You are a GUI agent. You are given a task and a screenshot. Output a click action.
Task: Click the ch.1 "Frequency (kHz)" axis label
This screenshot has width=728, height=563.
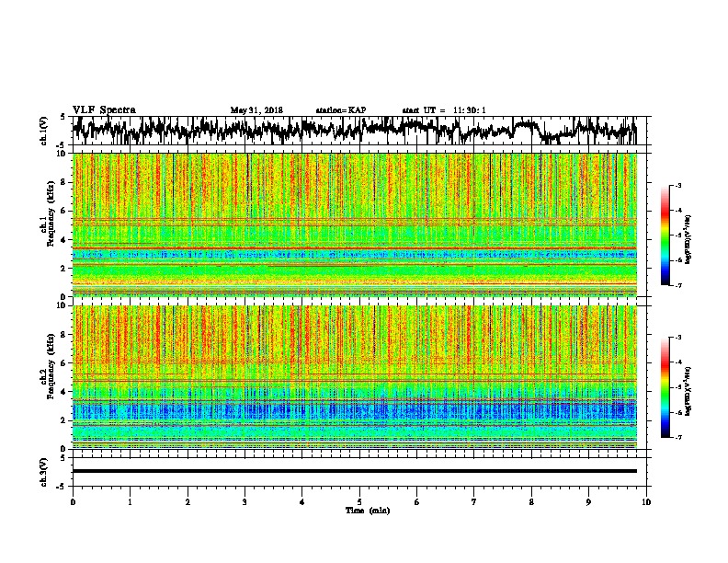pyautogui.click(x=51, y=213)
